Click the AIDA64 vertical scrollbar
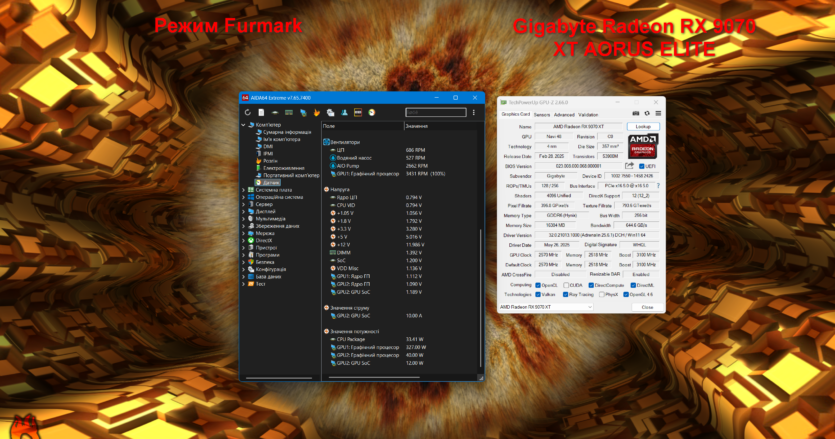Screen dimensions: 835x439 click(480, 298)
